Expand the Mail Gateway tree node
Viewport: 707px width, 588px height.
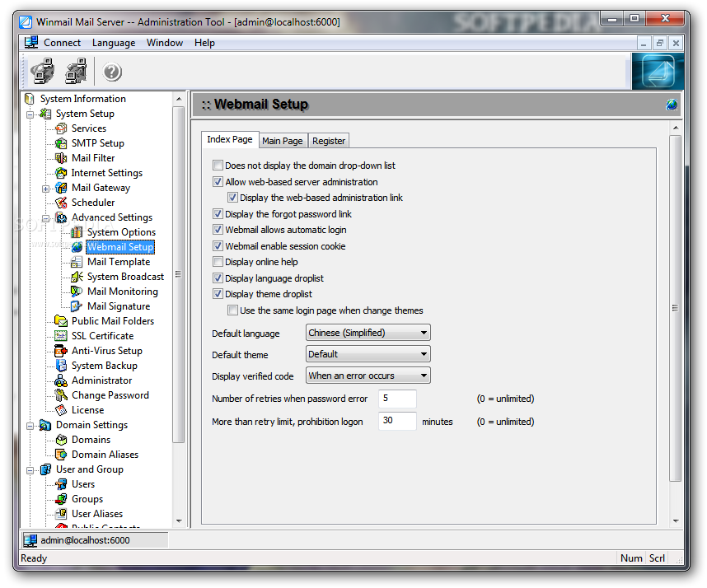coord(46,189)
